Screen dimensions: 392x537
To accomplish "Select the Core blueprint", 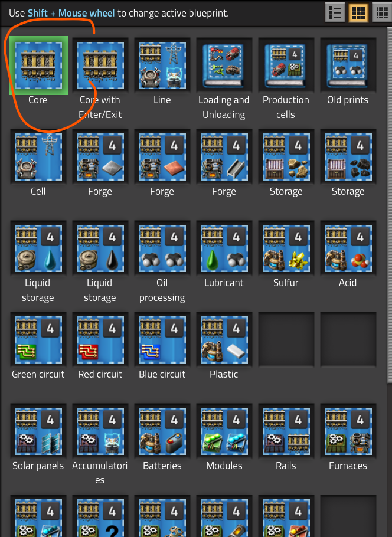I will [x=38, y=66].
